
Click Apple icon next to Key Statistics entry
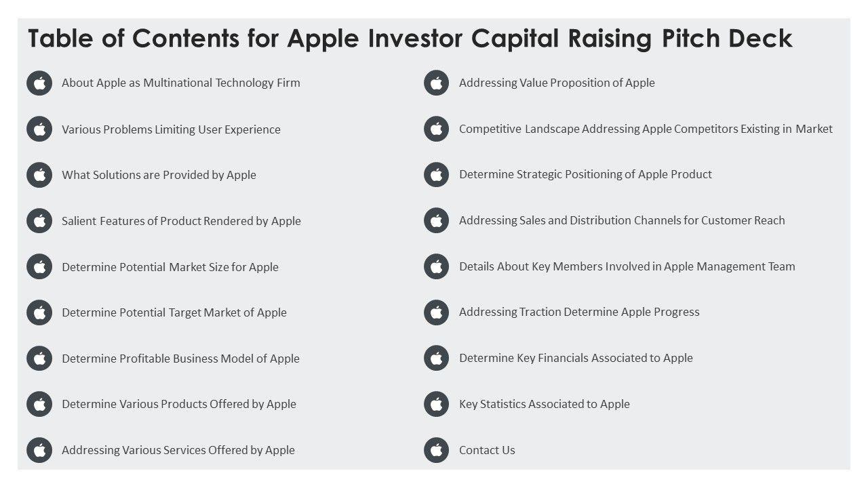tap(437, 404)
